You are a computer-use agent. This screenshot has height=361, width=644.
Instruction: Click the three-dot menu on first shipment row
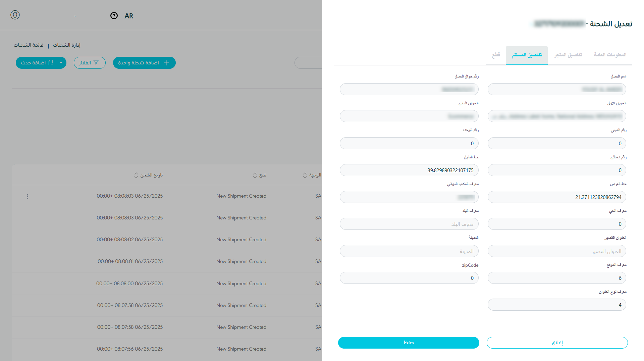pos(28,197)
